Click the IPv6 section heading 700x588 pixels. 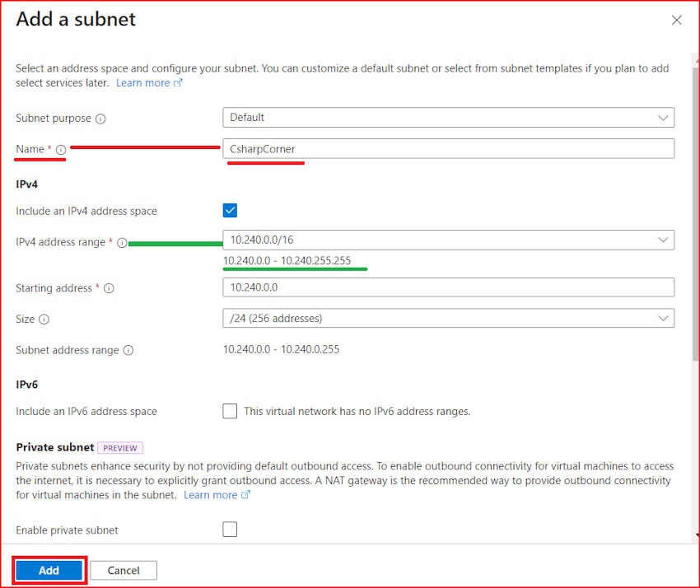(x=27, y=385)
